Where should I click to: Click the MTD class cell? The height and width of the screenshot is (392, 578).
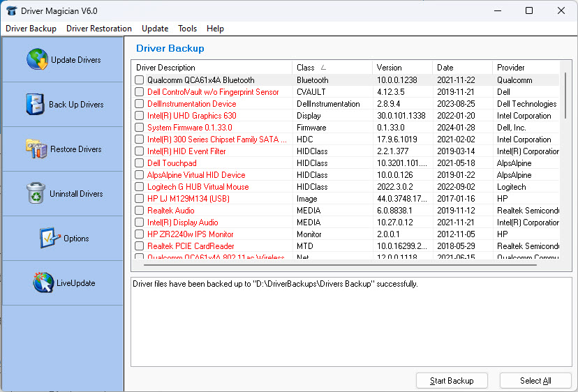point(305,246)
